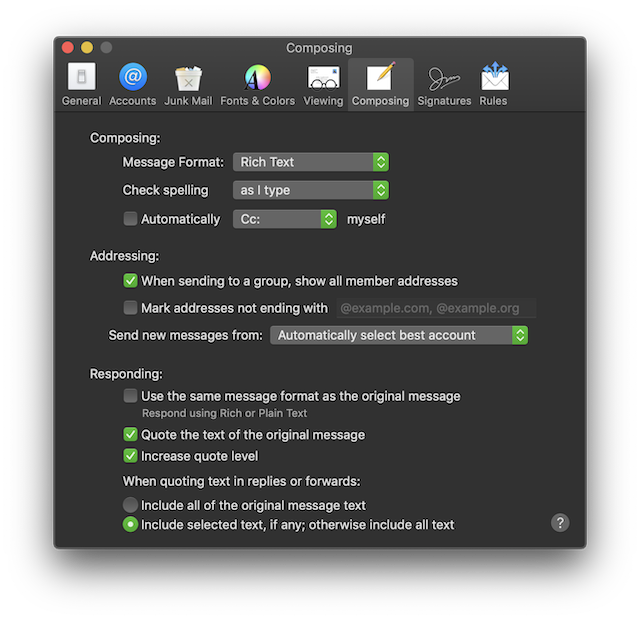The height and width of the screenshot is (620, 640).
Task: Click the Send new messages from: label
Action: [x=186, y=335]
